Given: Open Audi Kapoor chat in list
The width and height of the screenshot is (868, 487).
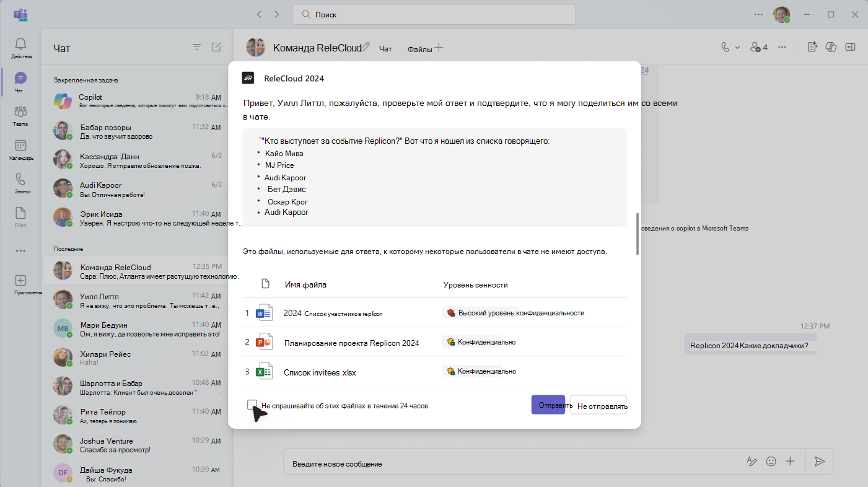Looking at the screenshot, I should [137, 189].
